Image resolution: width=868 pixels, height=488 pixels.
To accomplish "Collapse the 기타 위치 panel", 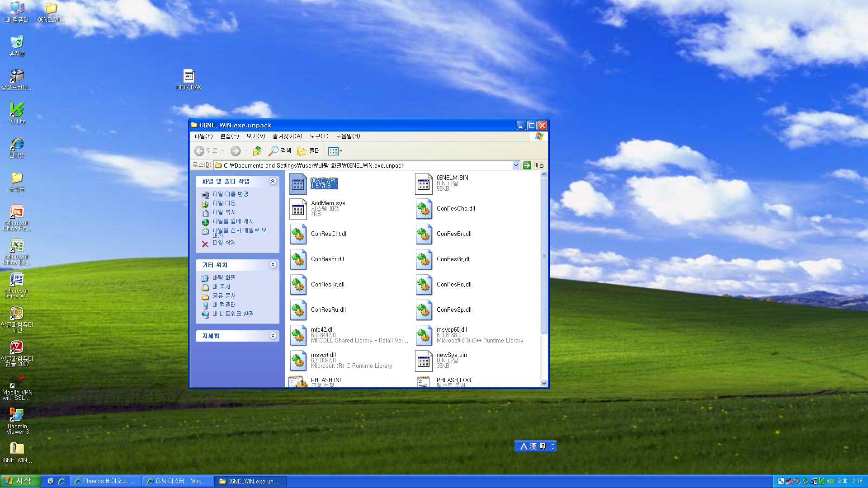I will (273, 265).
